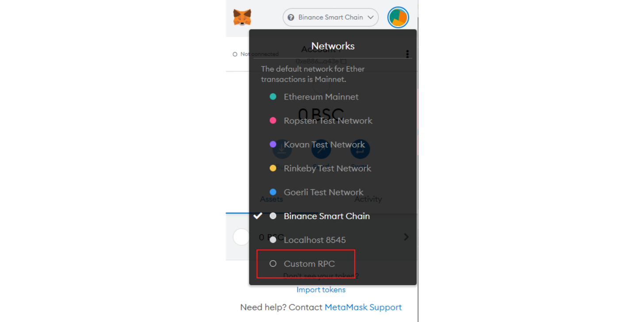Click the MetaMask fox logo
644x322 pixels.
(x=242, y=18)
